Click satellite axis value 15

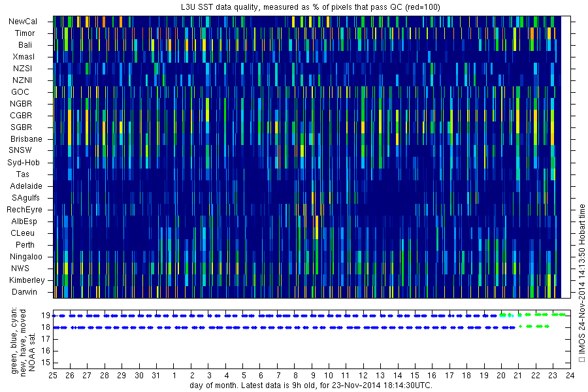46,363
